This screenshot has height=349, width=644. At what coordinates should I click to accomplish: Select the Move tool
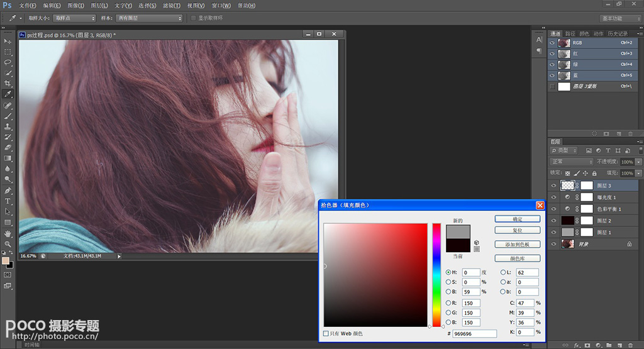tap(8, 42)
